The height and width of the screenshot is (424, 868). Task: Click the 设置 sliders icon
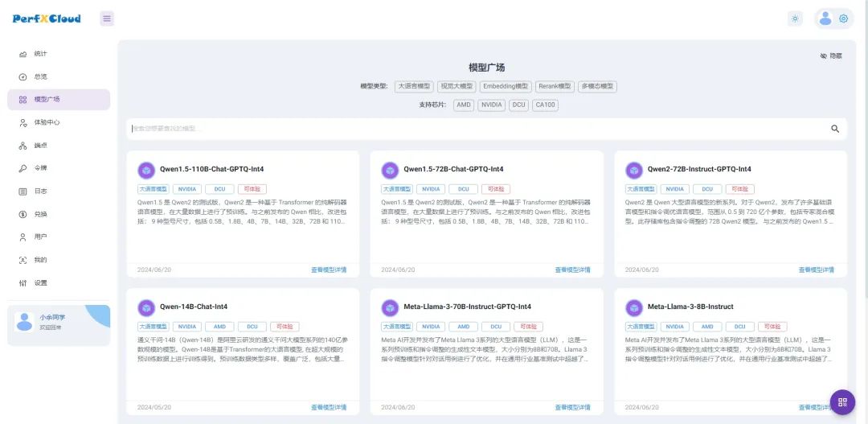(x=23, y=283)
